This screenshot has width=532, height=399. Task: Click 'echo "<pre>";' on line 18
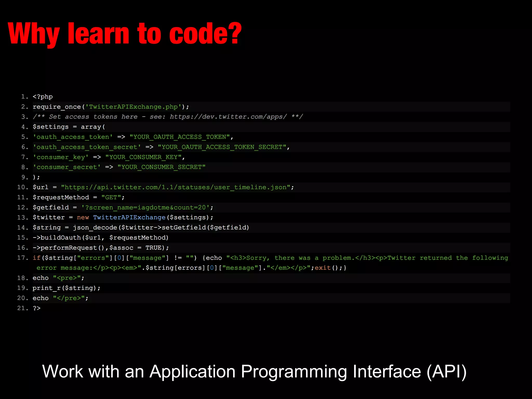(x=58, y=278)
